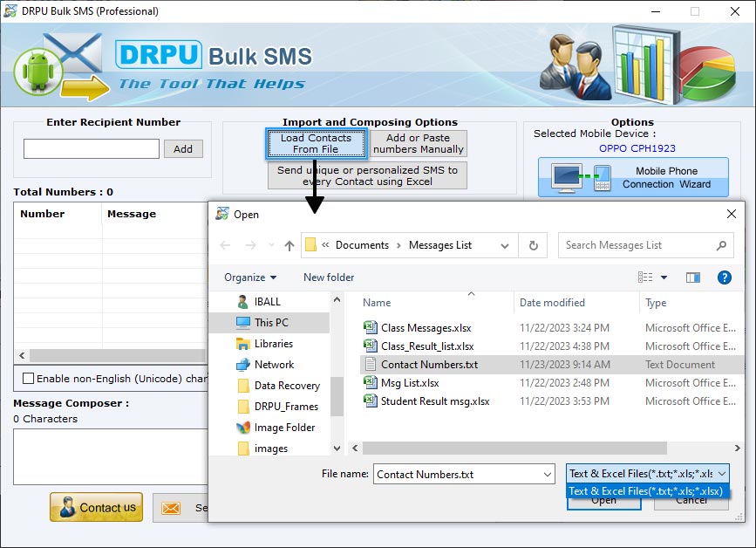The image size is (756, 548).
Task: Click navigation pane scroll down arrow
Action: [337, 449]
